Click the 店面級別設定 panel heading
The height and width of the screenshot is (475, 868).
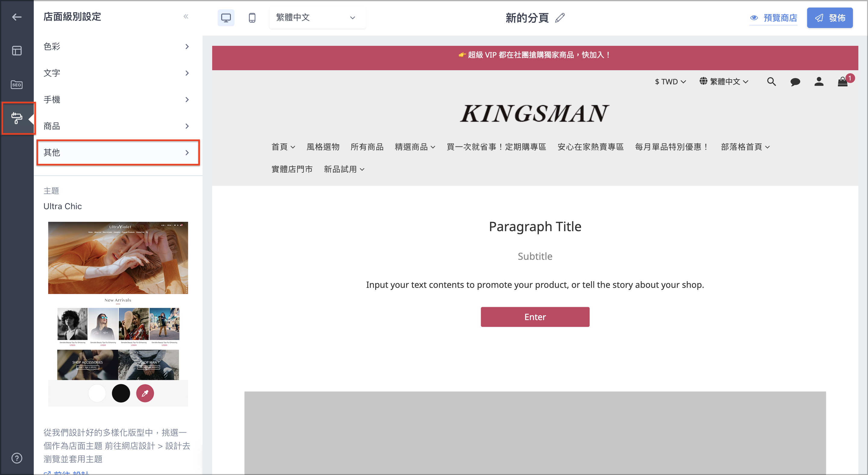[x=72, y=17]
